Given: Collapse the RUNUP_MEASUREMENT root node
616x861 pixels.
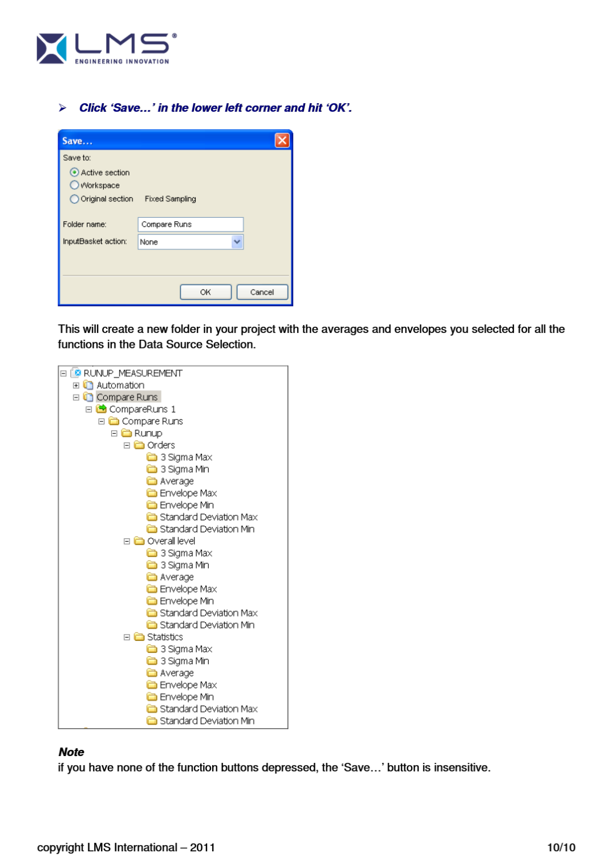Looking at the screenshot, I should coord(63,373).
